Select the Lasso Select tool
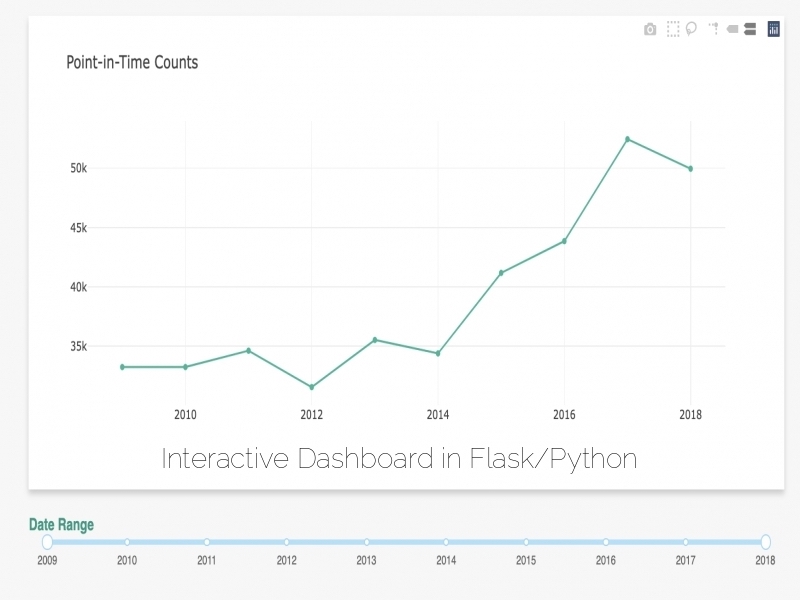This screenshot has width=800, height=600. pyautogui.click(x=691, y=29)
